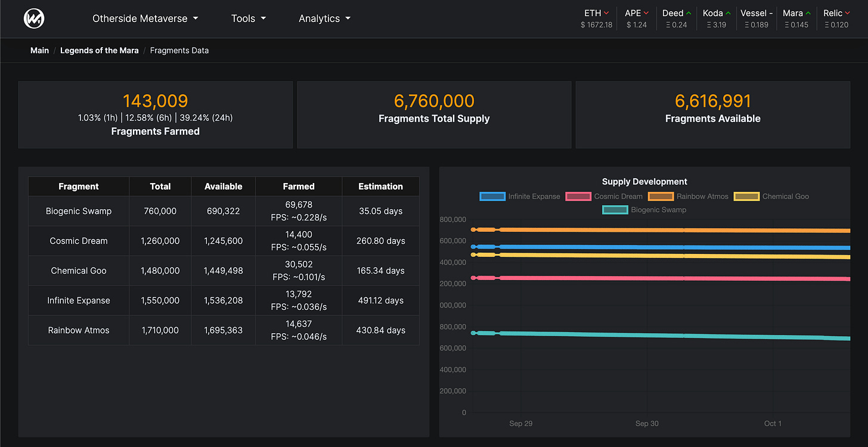Click the Fragment column header

pos(79,187)
